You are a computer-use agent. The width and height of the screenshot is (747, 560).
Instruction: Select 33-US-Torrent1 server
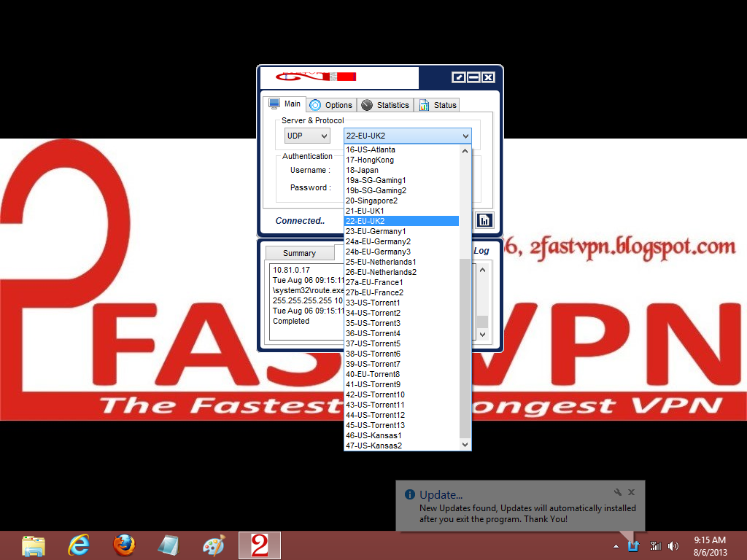click(401, 303)
